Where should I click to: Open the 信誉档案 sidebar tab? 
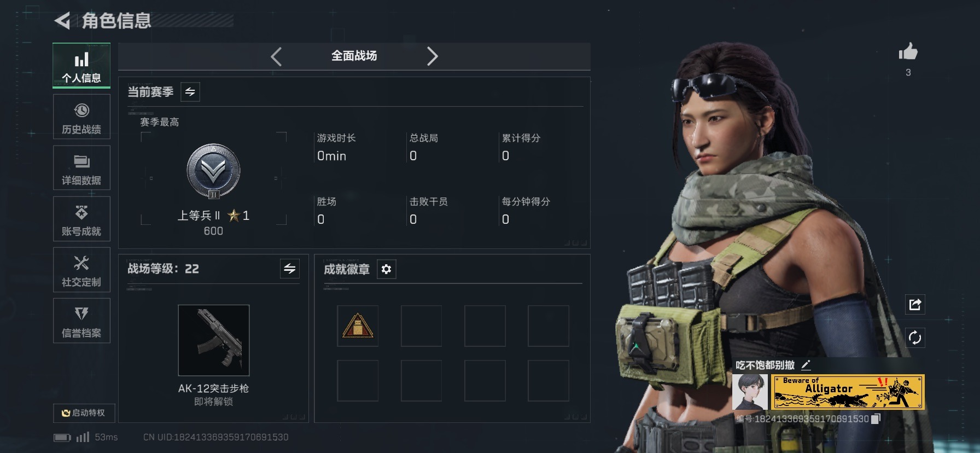81,321
